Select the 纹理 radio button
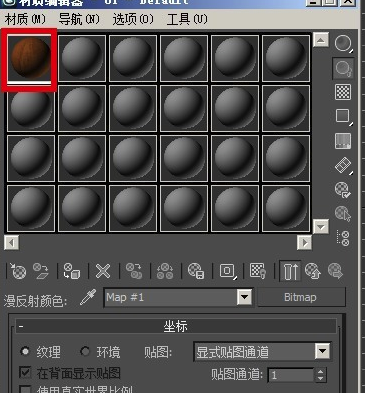This screenshot has height=393, width=365. click(25, 352)
